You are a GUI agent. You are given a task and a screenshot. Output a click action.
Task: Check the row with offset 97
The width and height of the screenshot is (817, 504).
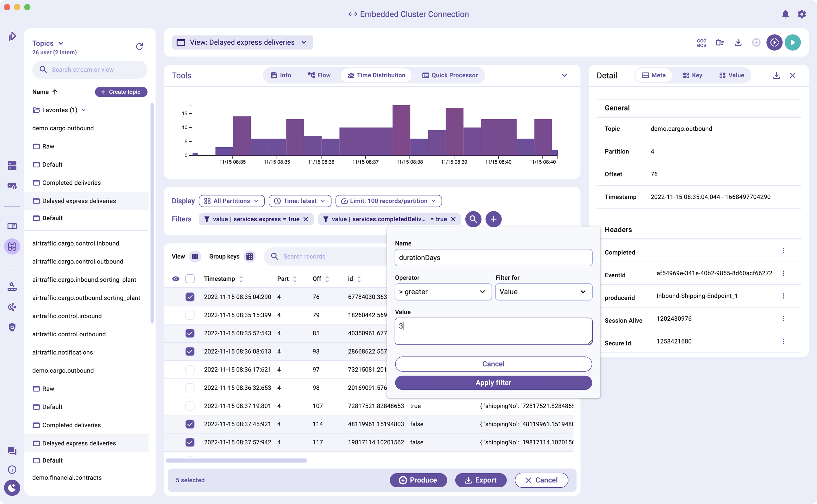[x=190, y=370]
